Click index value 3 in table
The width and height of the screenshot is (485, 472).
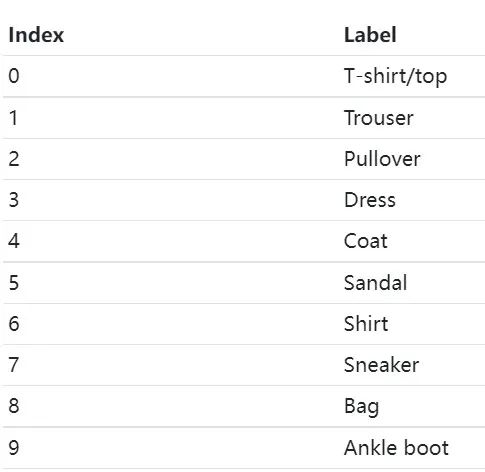pos(14,200)
